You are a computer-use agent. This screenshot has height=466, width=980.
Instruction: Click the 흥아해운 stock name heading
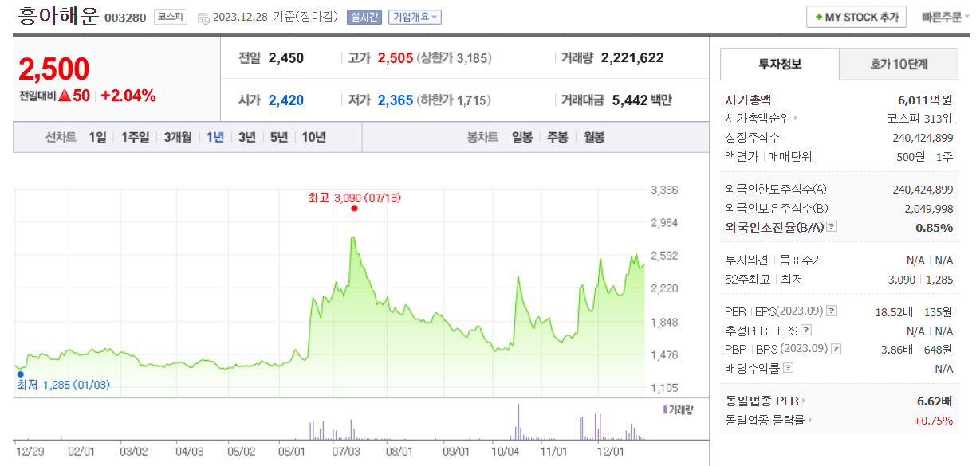(x=58, y=16)
